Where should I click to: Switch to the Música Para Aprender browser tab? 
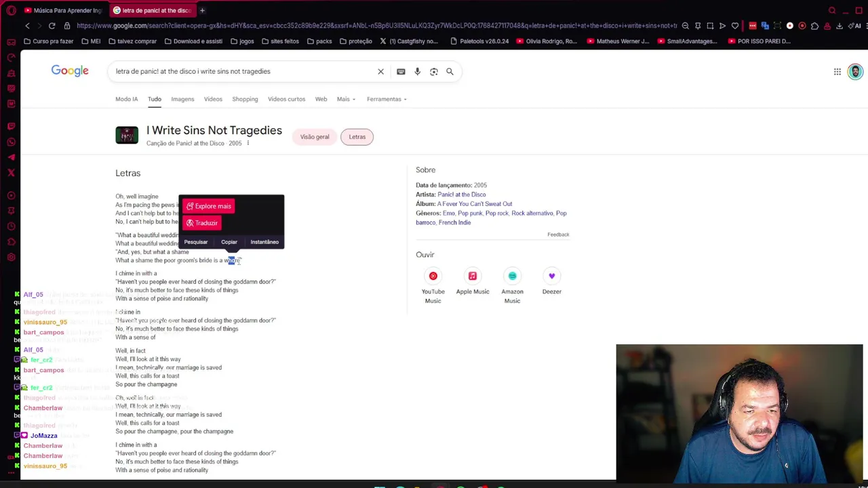click(x=62, y=10)
